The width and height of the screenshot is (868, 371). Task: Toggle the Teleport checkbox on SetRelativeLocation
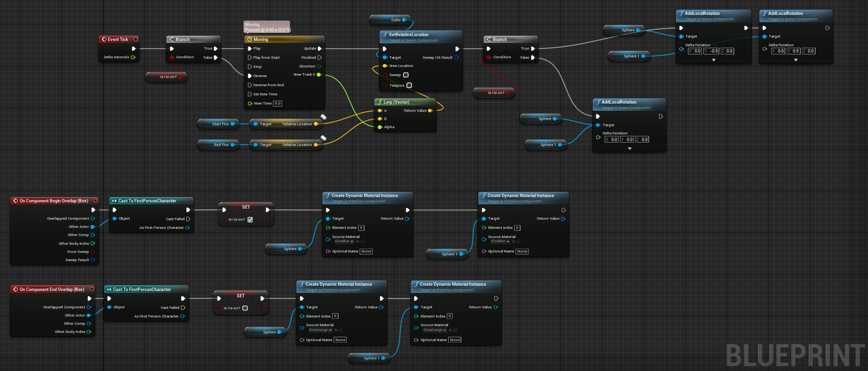pyautogui.click(x=409, y=85)
